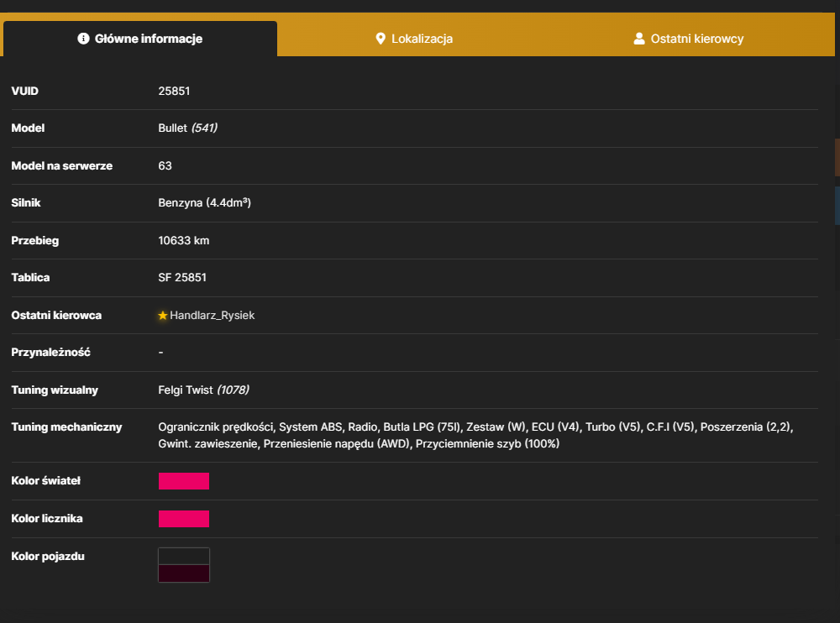
Task: Click the upper dark Kolor pojazdu swatch
Action: click(184, 556)
